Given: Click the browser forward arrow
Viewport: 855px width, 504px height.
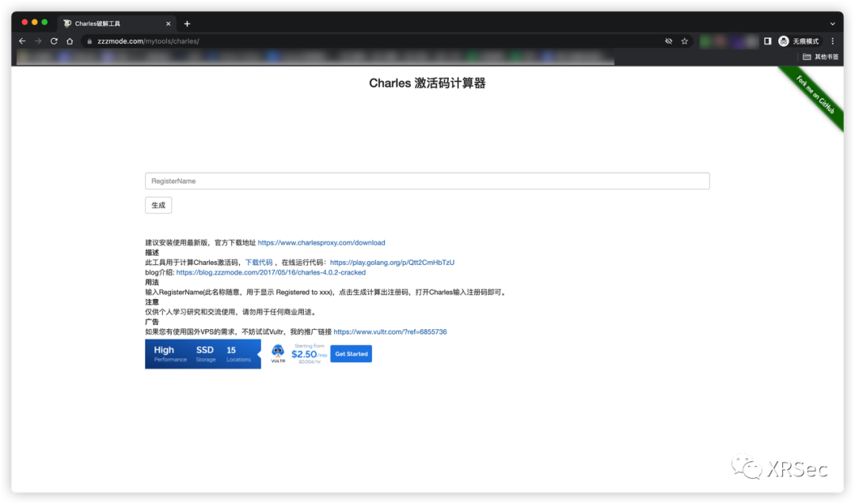Looking at the screenshot, I should (x=38, y=41).
